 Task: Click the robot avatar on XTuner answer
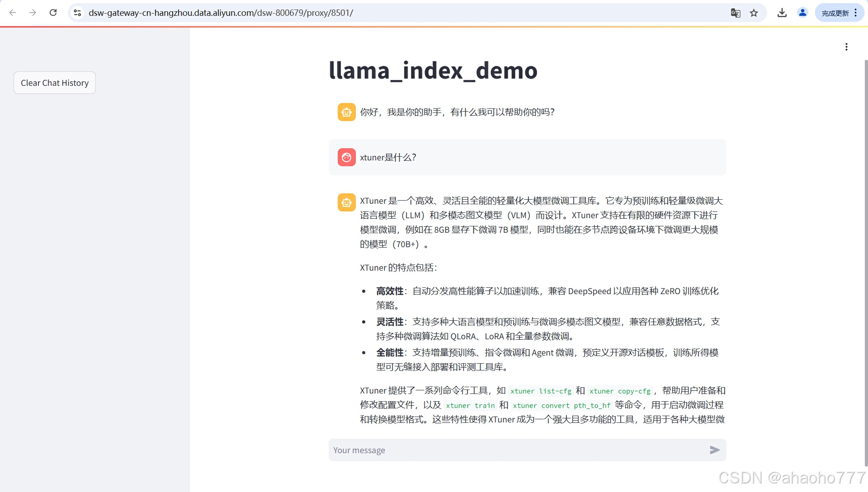346,202
